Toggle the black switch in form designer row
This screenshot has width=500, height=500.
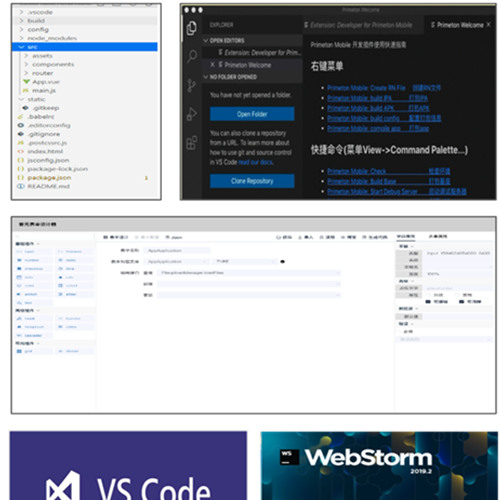click(283, 262)
